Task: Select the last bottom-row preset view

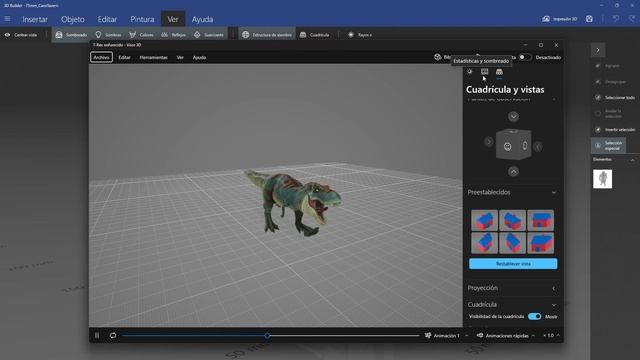Action: (x=540, y=243)
